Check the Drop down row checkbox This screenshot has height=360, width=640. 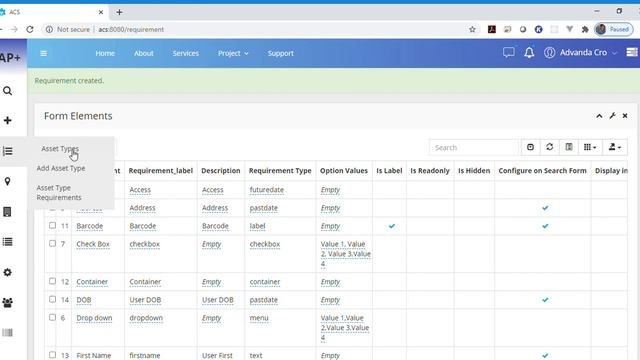coord(52,317)
